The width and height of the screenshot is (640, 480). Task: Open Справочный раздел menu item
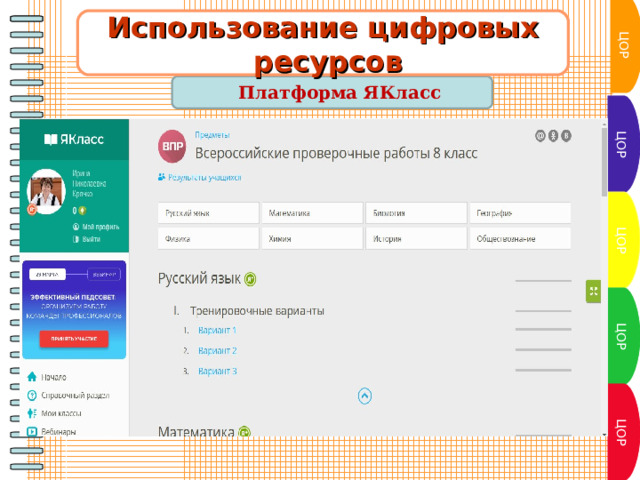click(75, 396)
